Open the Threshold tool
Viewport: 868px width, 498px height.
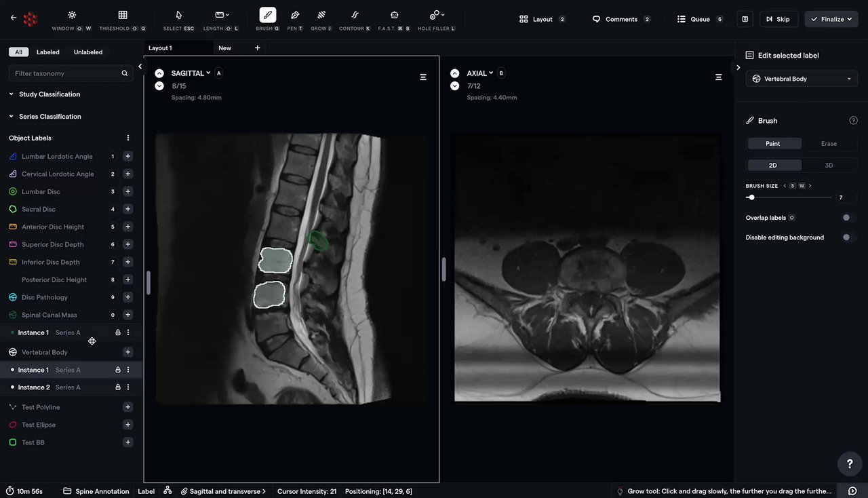[122, 19]
